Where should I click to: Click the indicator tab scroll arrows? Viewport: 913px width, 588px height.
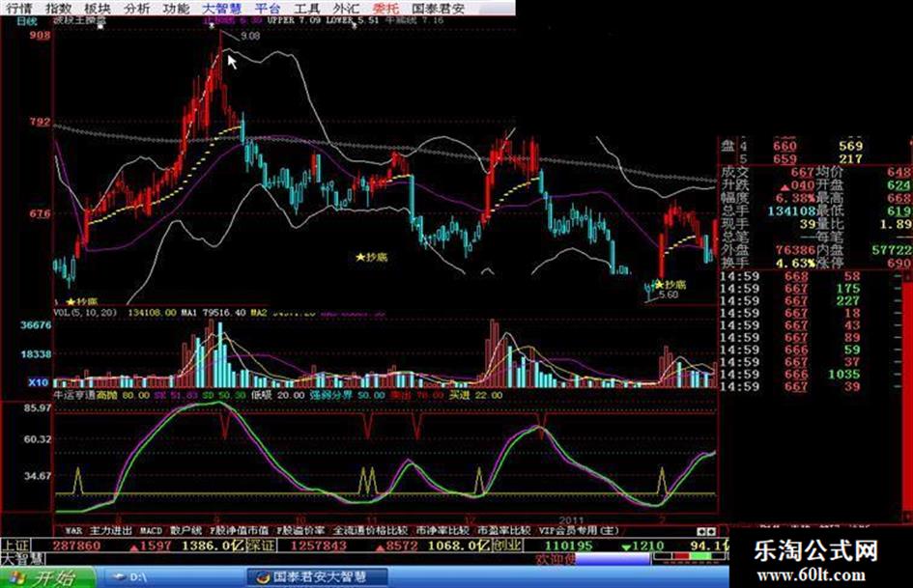click(x=706, y=532)
